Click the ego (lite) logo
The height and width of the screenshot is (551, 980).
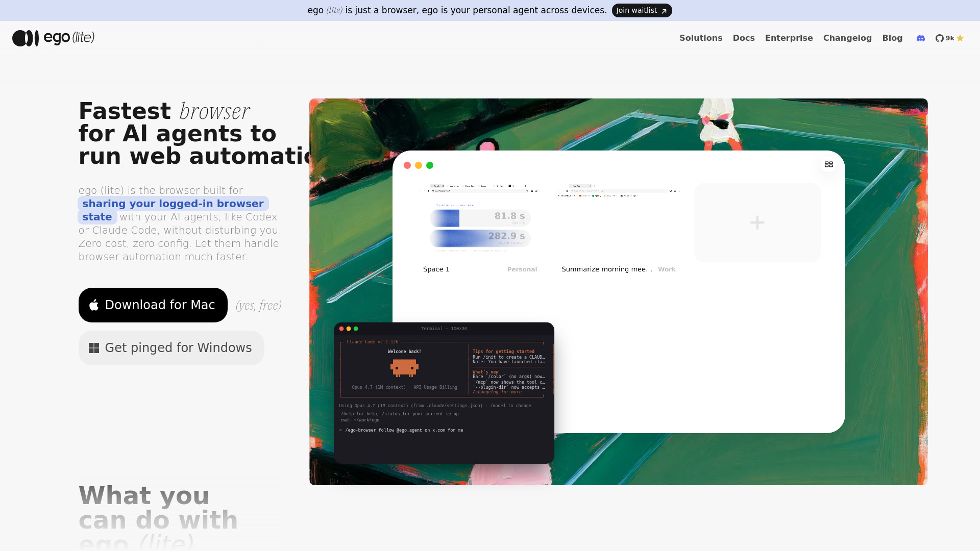tap(54, 38)
